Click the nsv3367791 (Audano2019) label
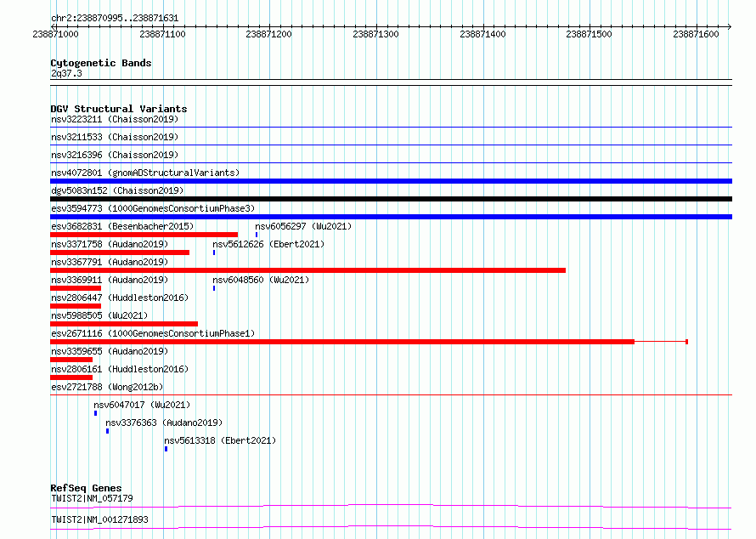 (x=110, y=262)
